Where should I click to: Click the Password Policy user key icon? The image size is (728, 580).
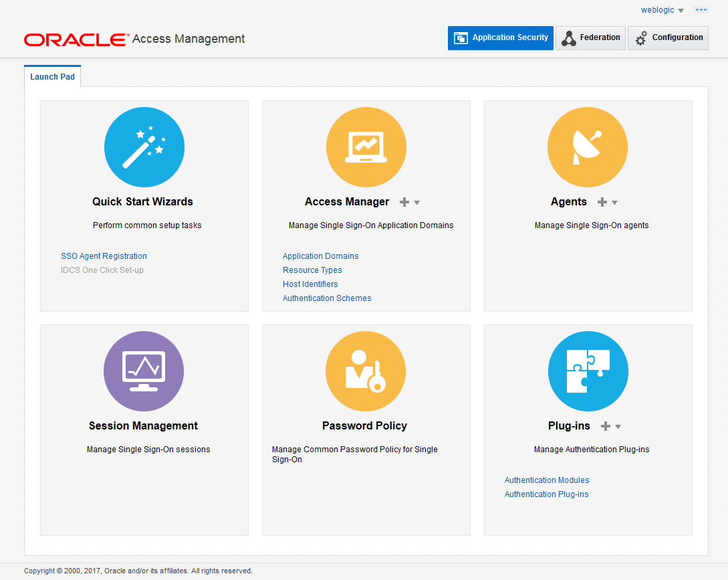366,371
